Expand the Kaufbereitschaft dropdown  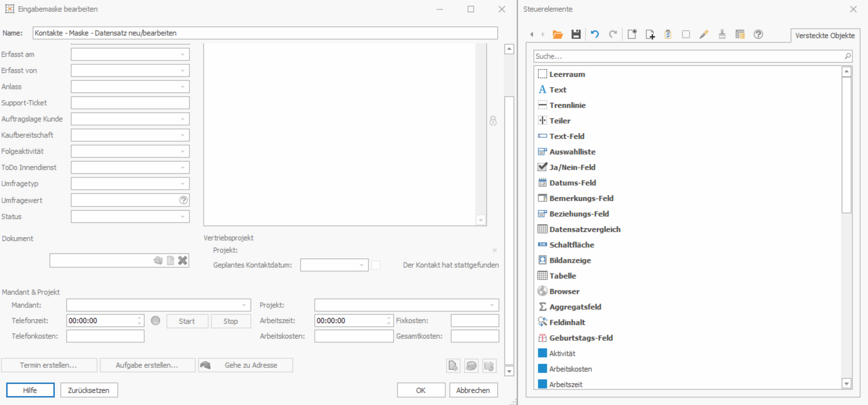[183, 135]
